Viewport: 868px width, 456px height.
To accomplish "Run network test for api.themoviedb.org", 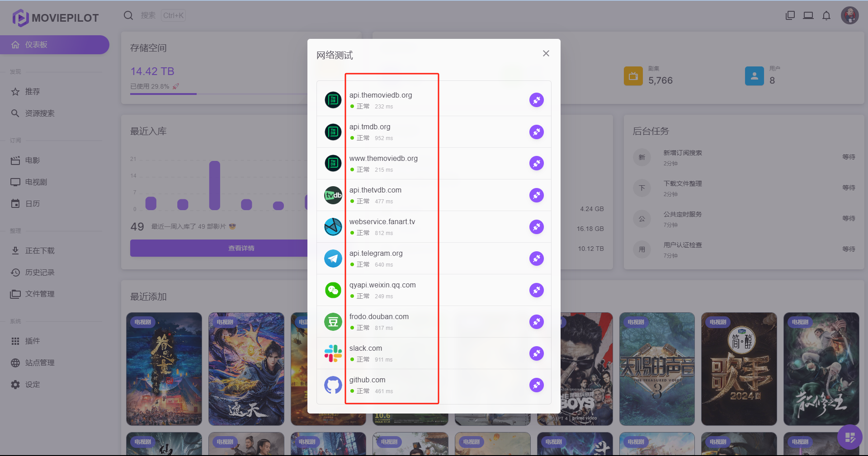I will 536,100.
